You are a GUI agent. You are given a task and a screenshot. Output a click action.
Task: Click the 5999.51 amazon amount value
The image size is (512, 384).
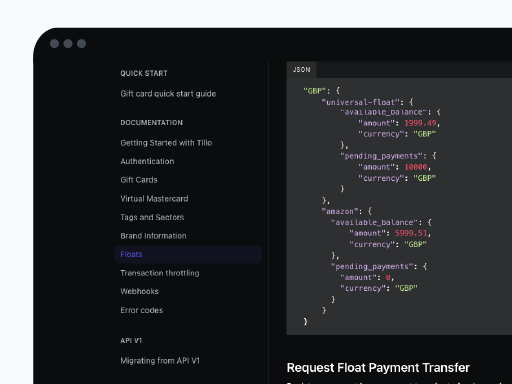click(411, 233)
